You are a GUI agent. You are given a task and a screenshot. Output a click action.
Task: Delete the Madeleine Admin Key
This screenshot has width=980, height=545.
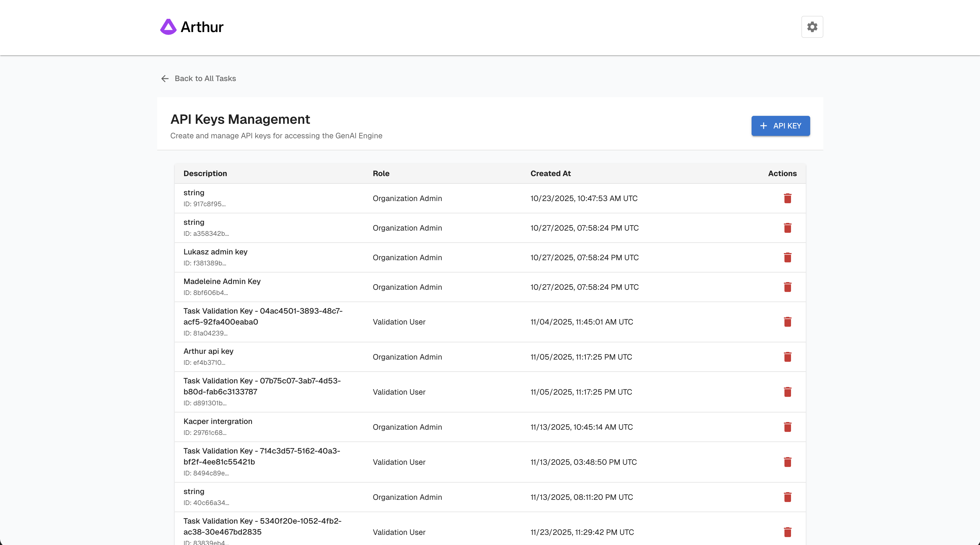[x=788, y=287]
